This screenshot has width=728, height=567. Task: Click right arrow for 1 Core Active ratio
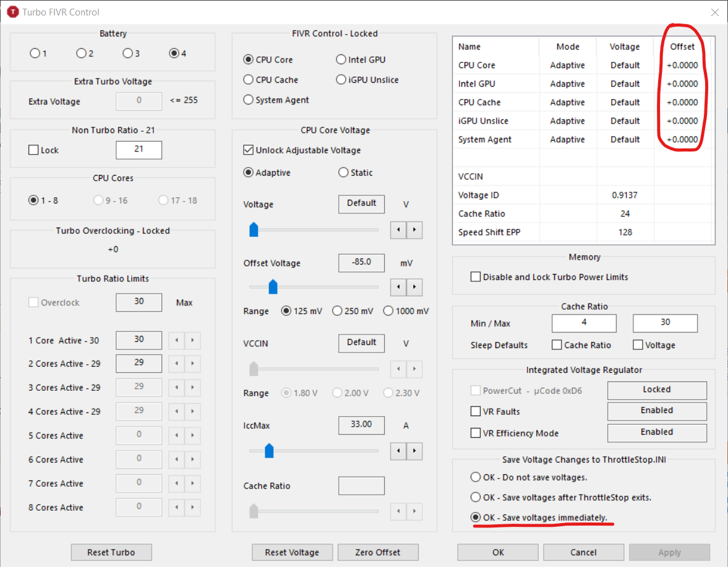click(x=193, y=340)
